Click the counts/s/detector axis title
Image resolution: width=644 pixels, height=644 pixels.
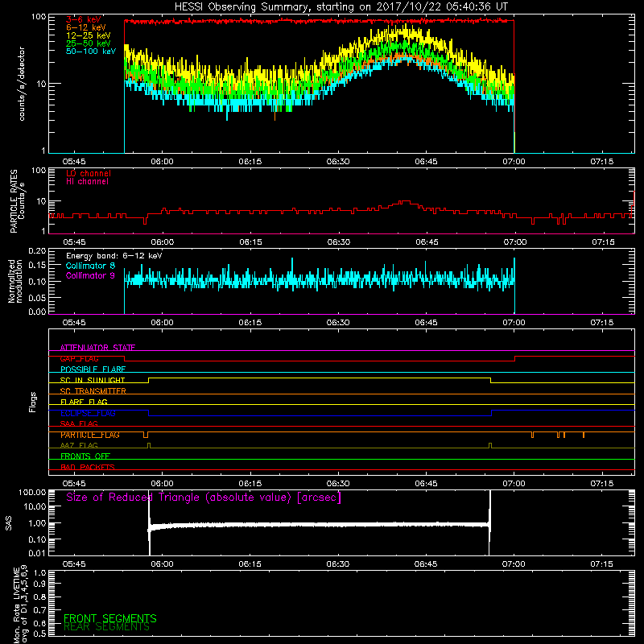tap(22, 84)
